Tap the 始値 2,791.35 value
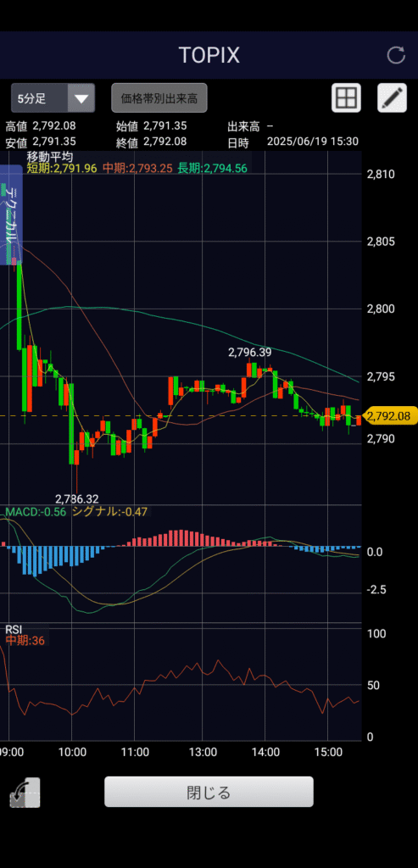The height and width of the screenshot is (868, 418). coord(164,126)
